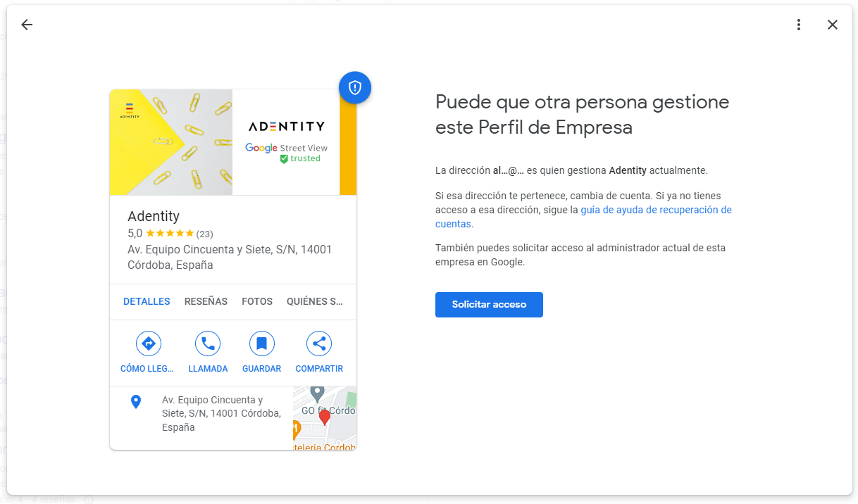Image resolution: width=858 pixels, height=504 pixels.
Task: Click the bookmark (Guardar) icon
Action: pyautogui.click(x=261, y=344)
